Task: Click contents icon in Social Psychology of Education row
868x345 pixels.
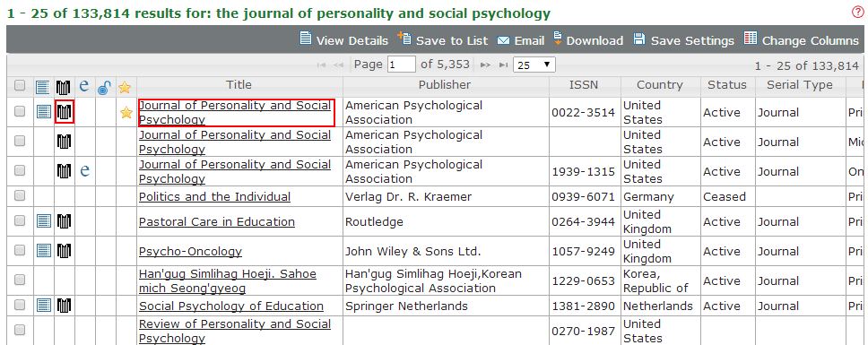Action: [x=43, y=305]
